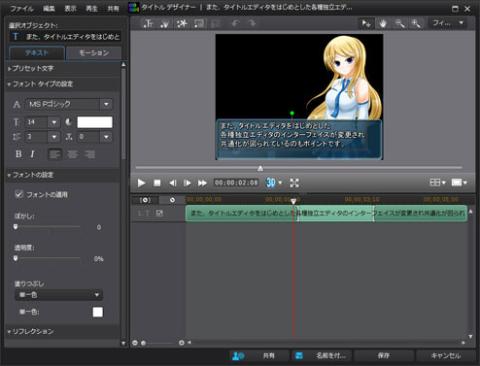Click the second keyframe button beside the ruler
Viewport: 480px width, 366px height.
(172, 200)
